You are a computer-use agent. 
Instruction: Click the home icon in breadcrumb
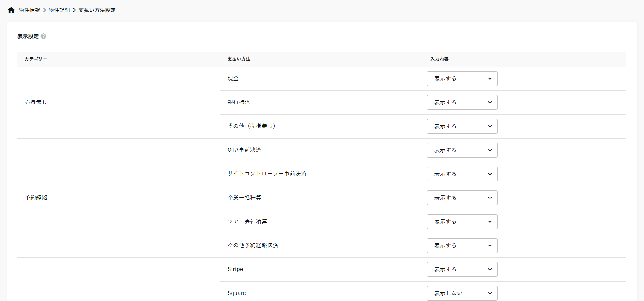[11, 10]
